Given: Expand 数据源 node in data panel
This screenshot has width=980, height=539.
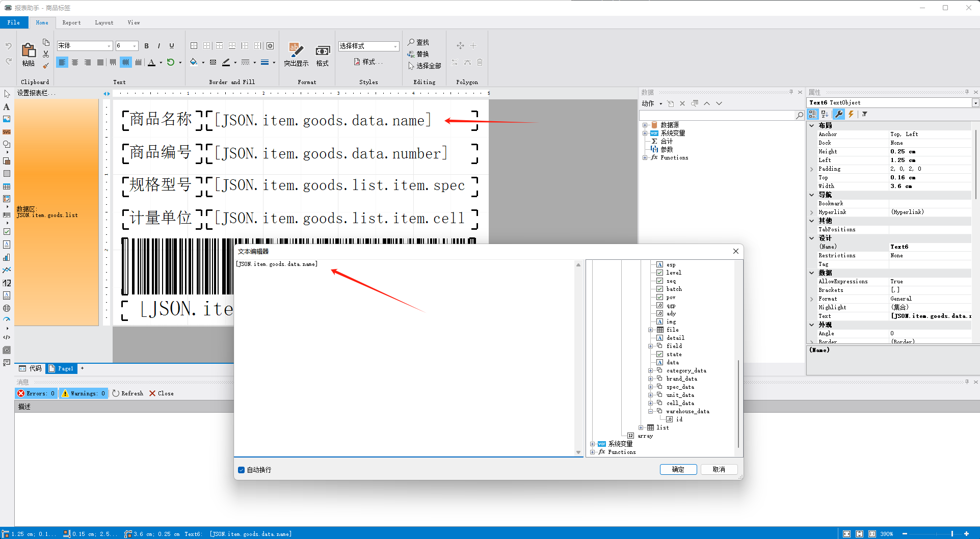Looking at the screenshot, I should point(645,125).
